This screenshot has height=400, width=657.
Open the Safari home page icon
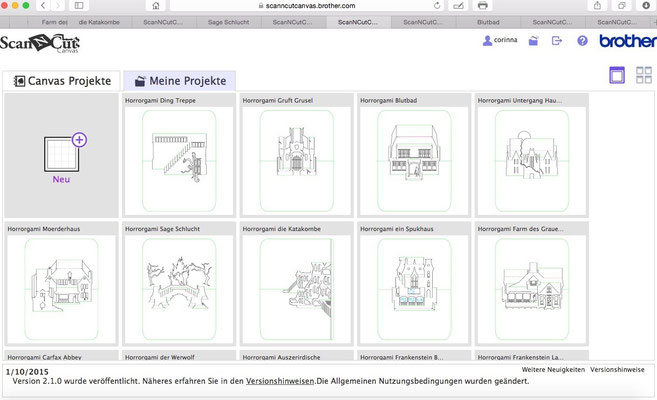click(156, 5)
